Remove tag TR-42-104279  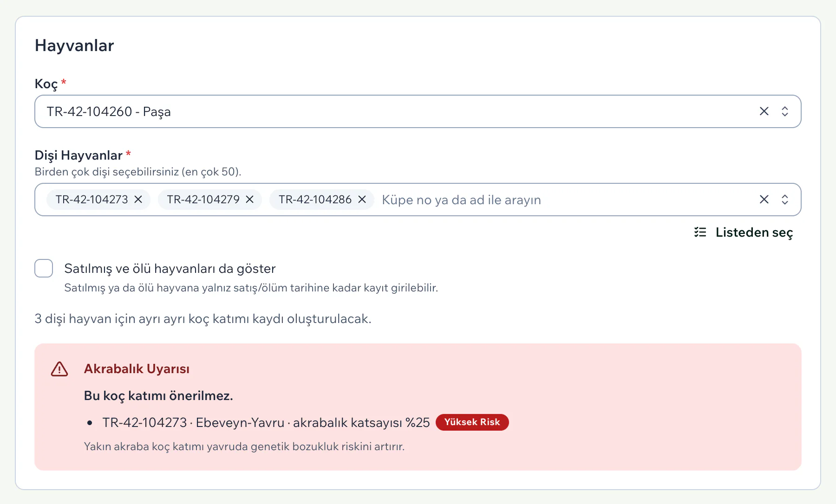tap(250, 200)
